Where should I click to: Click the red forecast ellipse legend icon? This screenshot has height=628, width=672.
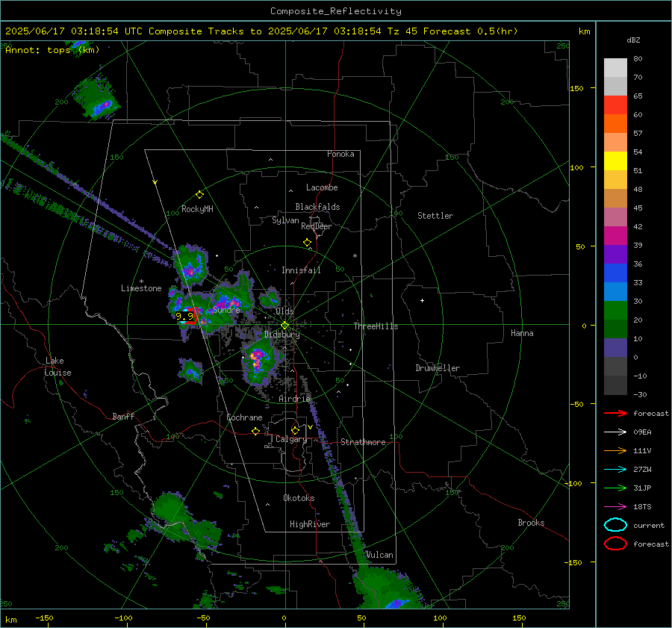pyautogui.click(x=615, y=544)
